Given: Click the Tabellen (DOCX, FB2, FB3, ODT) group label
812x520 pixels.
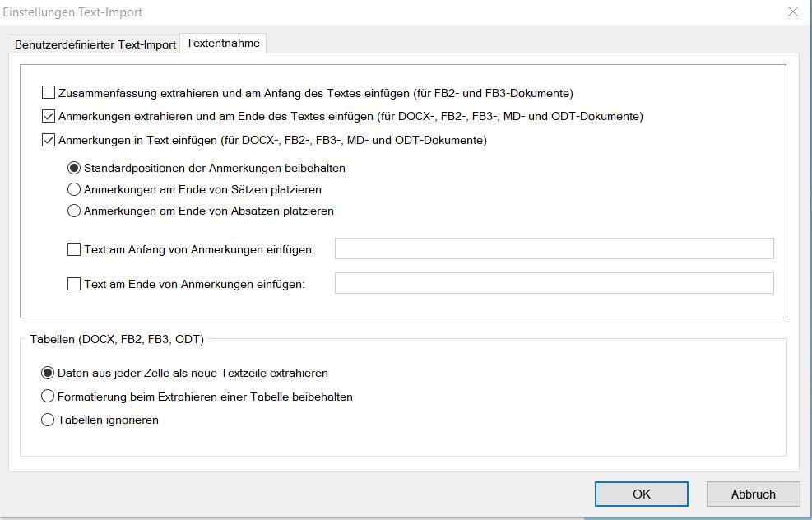Looking at the screenshot, I should 117,338.
